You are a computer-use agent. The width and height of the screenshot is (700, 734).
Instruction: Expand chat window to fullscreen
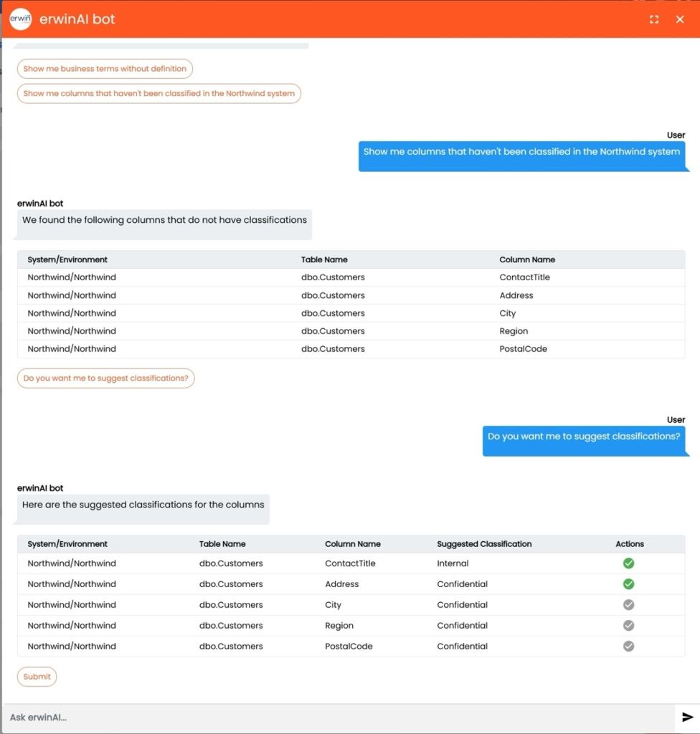pos(653,19)
